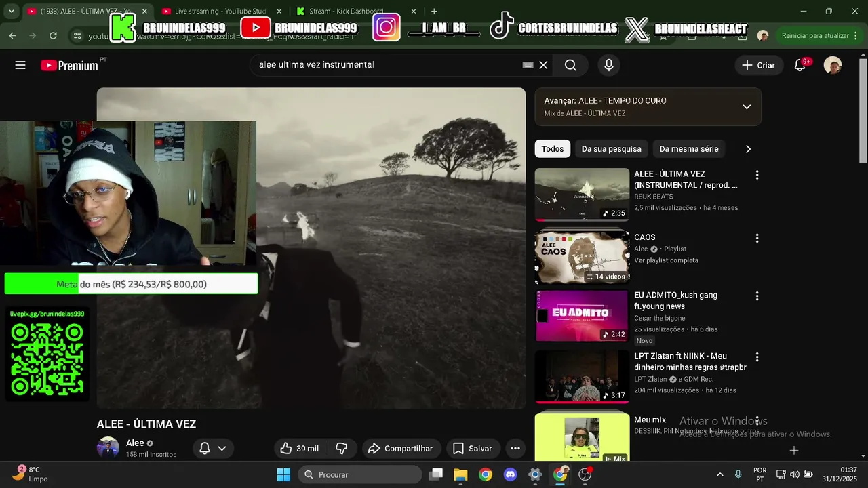Show hidden system tray icons
Screen dimensions: 868x488
tap(719, 474)
